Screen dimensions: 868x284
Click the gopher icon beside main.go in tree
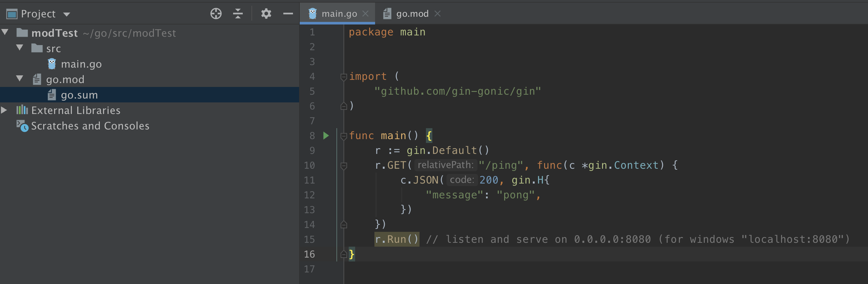point(52,64)
